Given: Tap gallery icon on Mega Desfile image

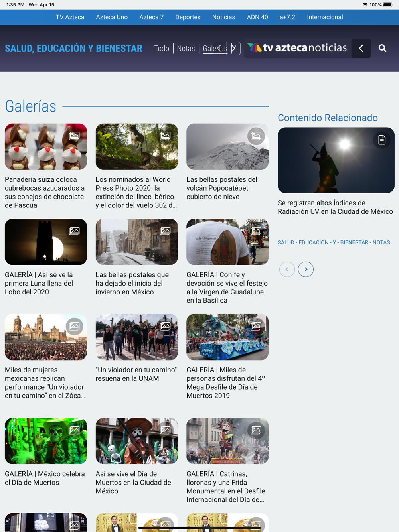Looking at the screenshot, I should [256, 326].
